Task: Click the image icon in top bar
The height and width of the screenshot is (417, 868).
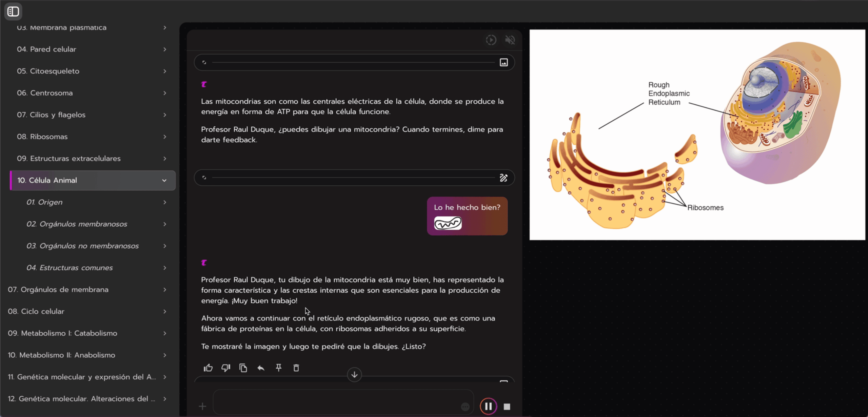Action: (x=504, y=62)
